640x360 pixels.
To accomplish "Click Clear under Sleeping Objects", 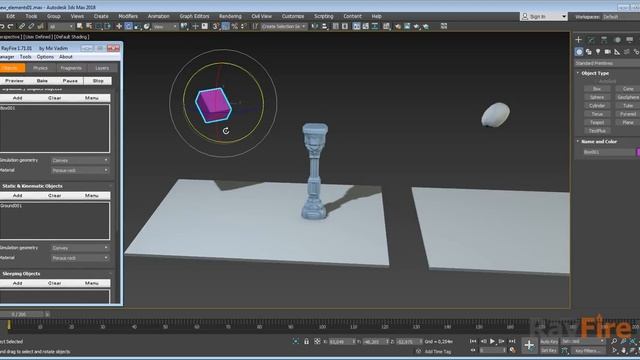I will (54, 283).
